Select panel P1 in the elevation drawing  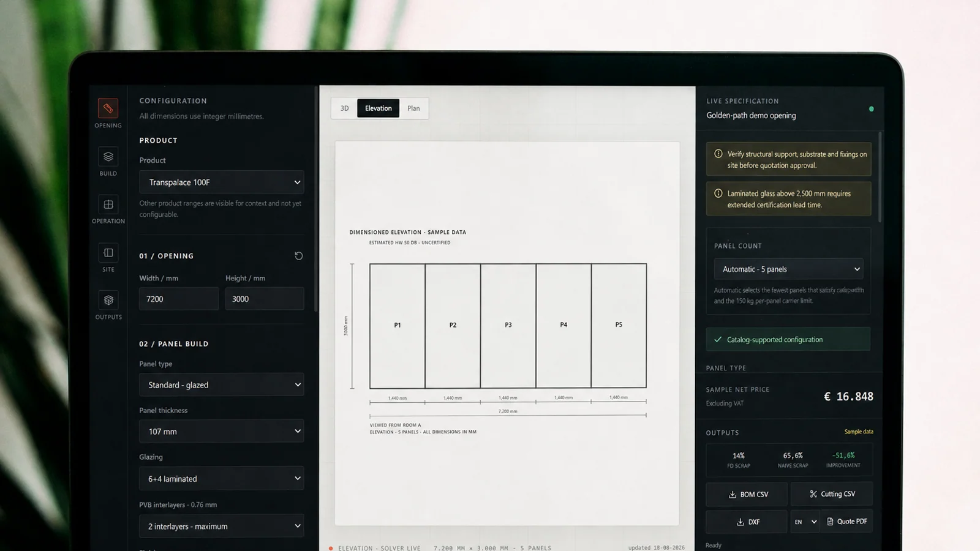click(398, 326)
